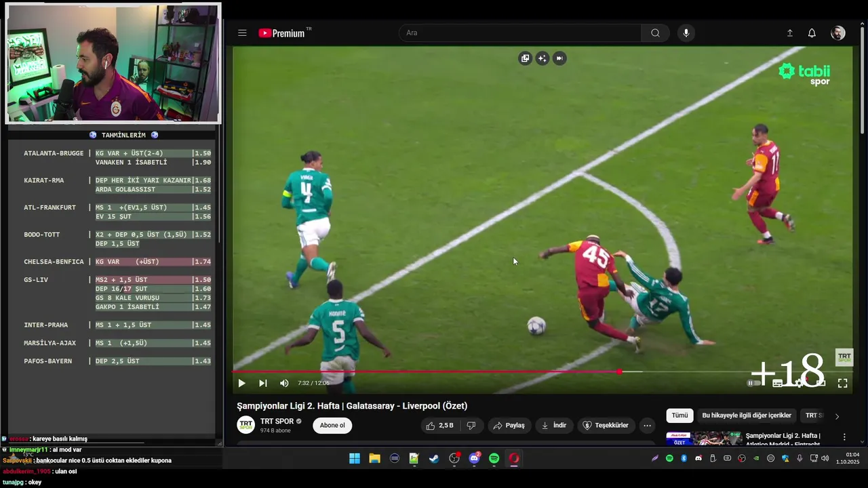Open the account avatar menu
Image resolution: width=868 pixels, height=488 pixels.
[838, 33]
